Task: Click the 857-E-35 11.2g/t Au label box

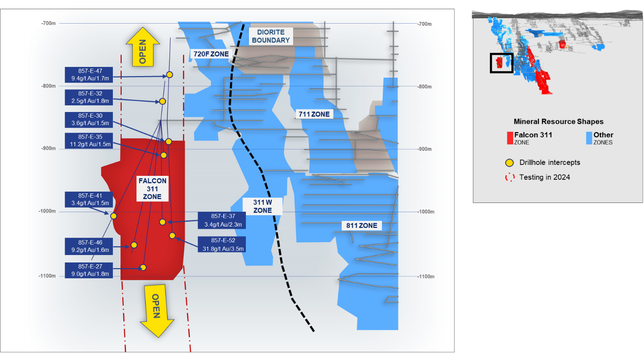Action: pos(90,141)
